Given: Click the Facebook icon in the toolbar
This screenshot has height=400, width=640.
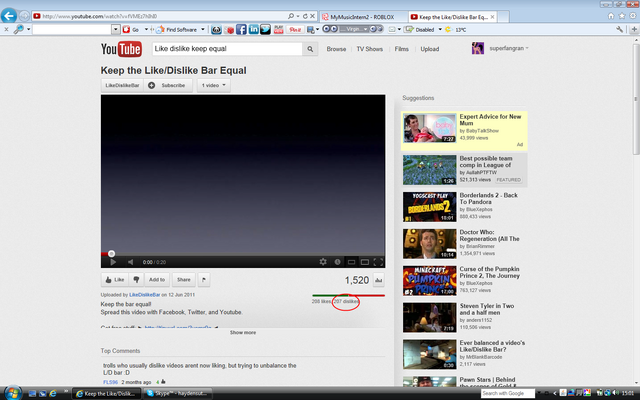Looking at the screenshot, I should tap(241, 29).
